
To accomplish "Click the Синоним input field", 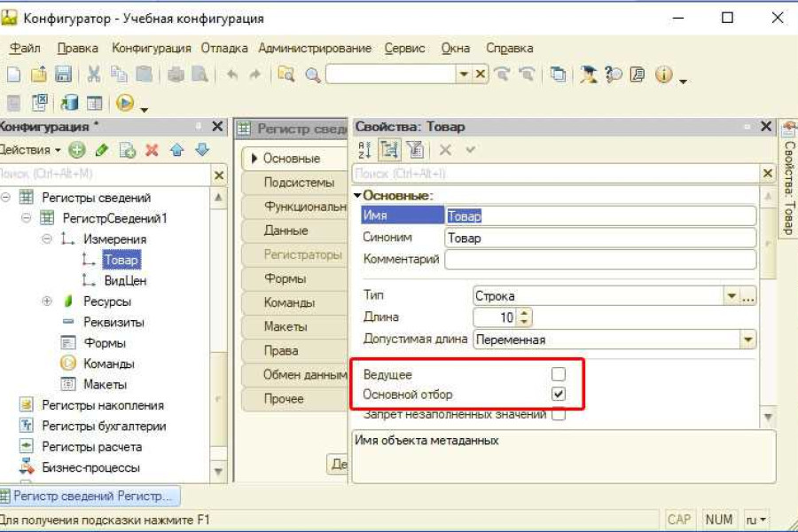I will [599, 238].
